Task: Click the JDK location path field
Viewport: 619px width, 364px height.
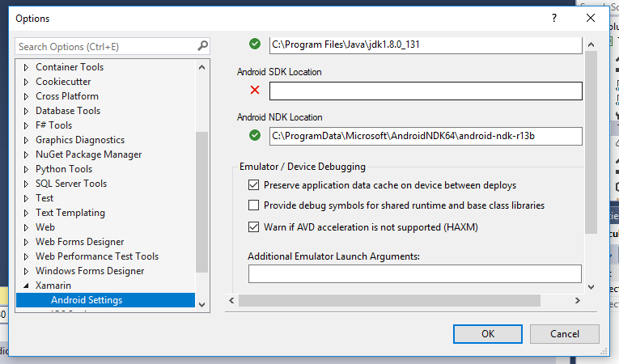Action: click(426, 44)
